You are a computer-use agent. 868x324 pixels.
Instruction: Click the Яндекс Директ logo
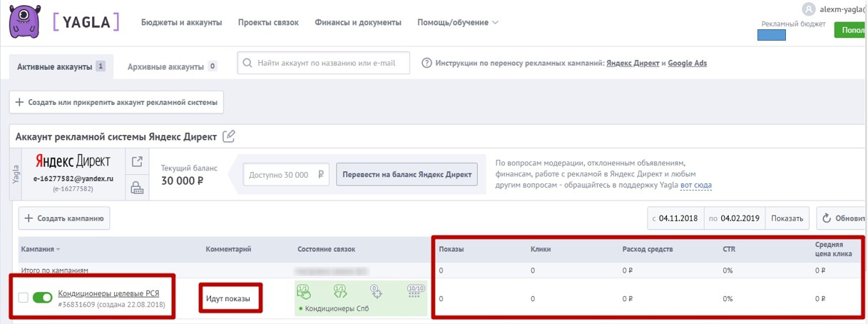point(73,162)
